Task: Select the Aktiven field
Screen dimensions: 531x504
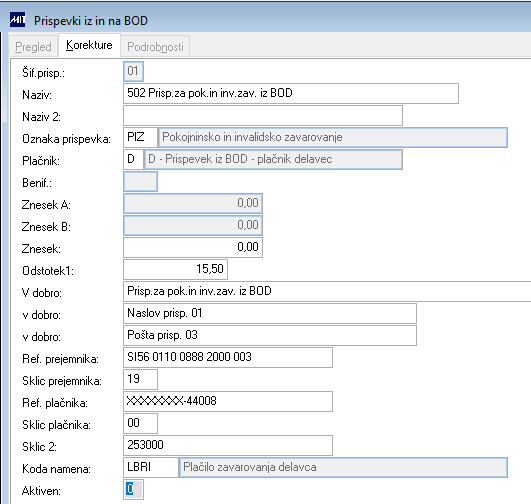Action: 133,489
